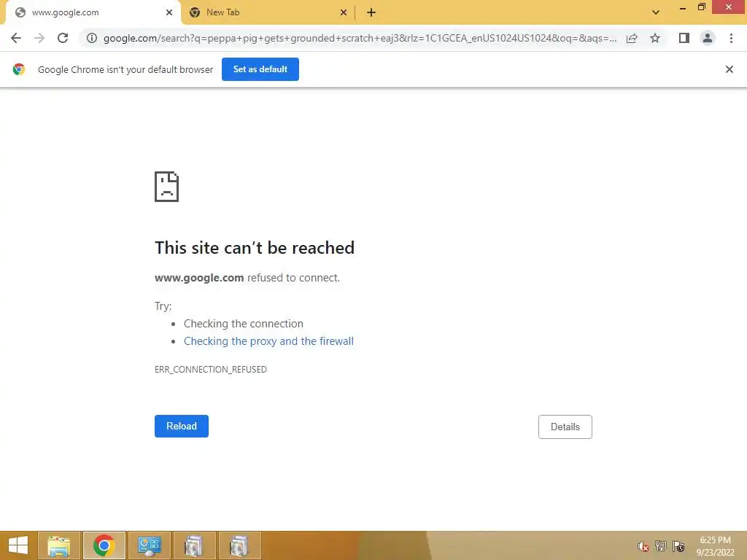The image size is (747, 560).
Task: Click the taskbar clock showing 6:25 PM
Action: tap(715, 546)
